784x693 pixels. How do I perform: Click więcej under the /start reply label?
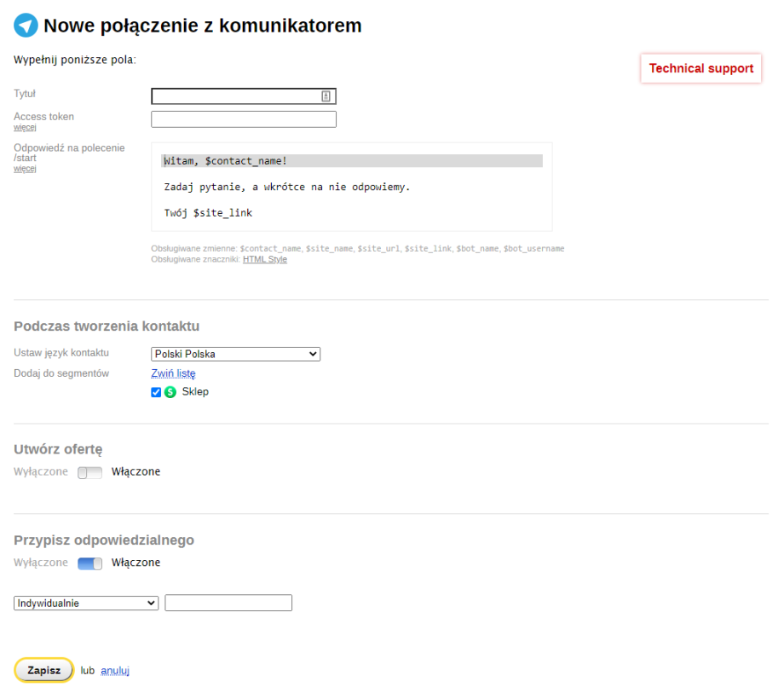(x=25, y=169)
